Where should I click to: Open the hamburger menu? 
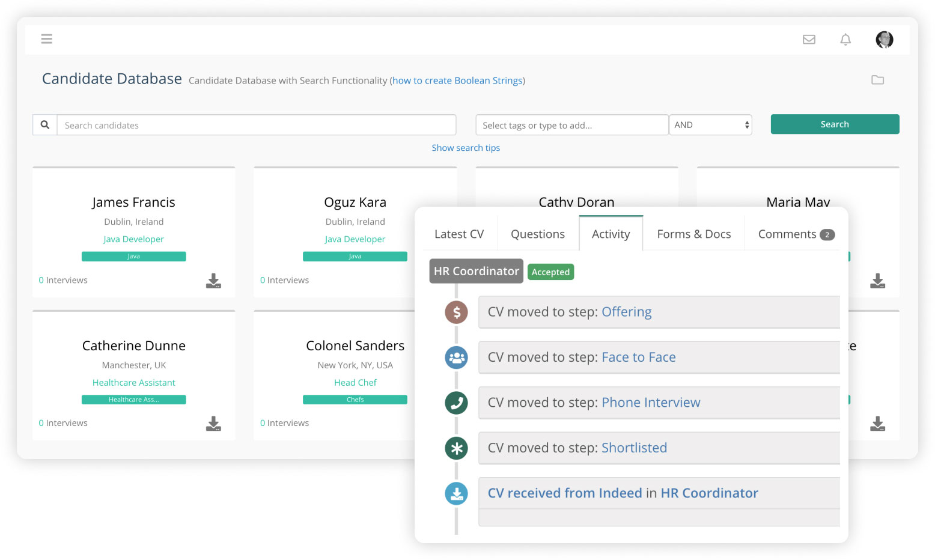46,39
